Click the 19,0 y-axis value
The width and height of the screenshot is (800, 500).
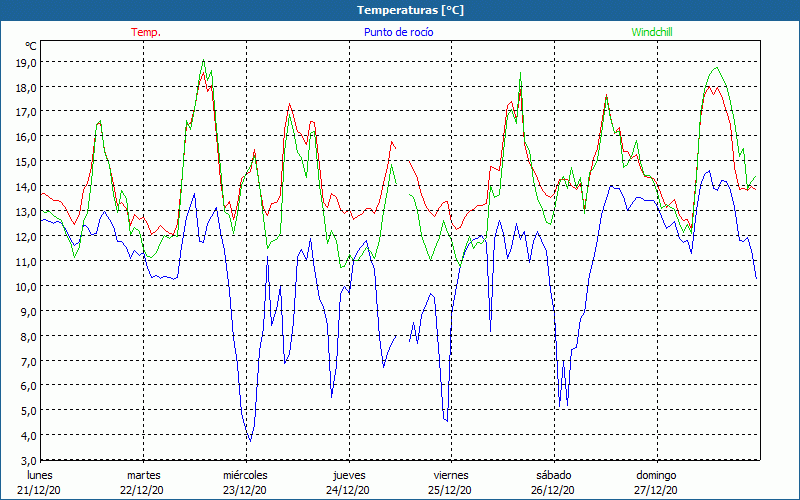[x=26, y=63]
